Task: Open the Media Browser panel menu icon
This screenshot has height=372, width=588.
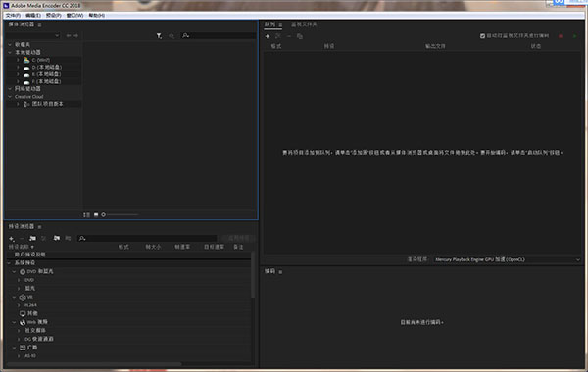Action: tap(39, 24)
